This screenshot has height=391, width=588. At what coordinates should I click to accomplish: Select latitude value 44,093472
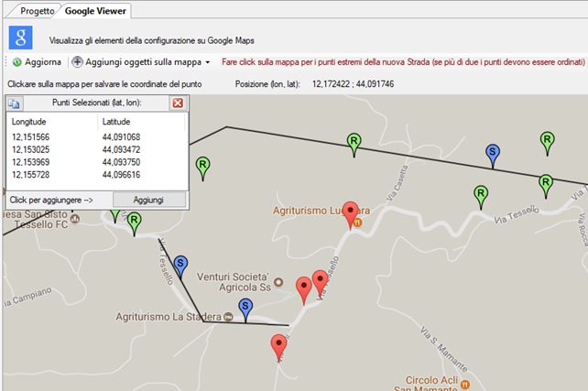coord(121,149)
